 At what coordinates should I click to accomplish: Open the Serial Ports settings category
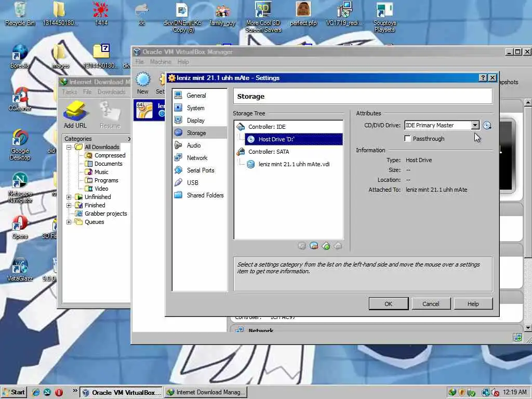point(199,170)
